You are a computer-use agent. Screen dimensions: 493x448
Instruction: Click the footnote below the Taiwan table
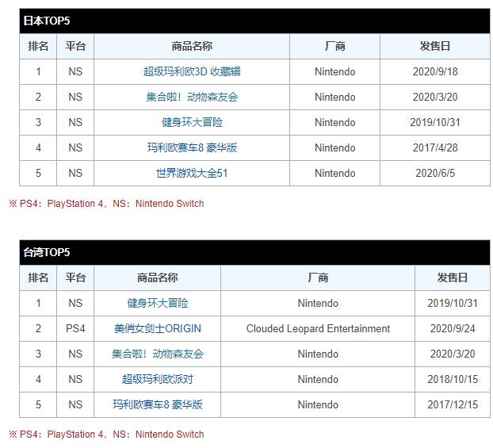point(106,435)
